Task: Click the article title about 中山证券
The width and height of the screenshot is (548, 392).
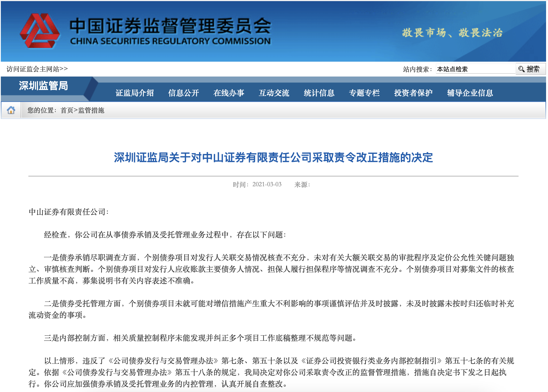Action: 273,157
